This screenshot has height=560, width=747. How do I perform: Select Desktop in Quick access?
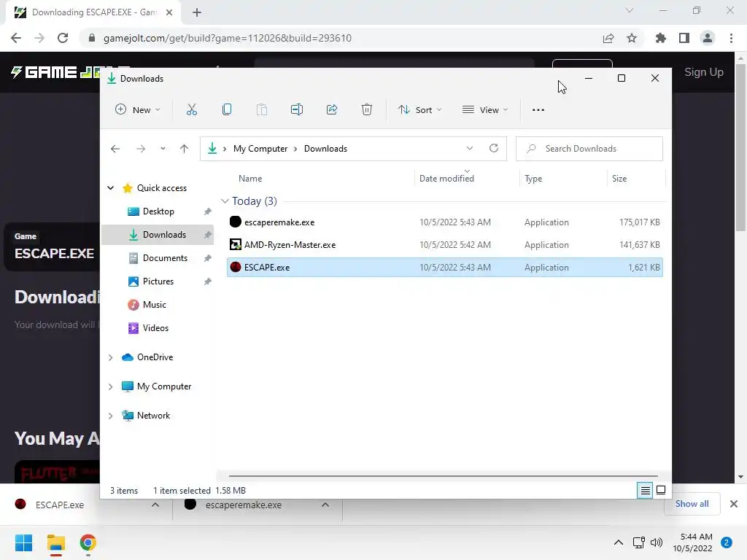[158, 211]
